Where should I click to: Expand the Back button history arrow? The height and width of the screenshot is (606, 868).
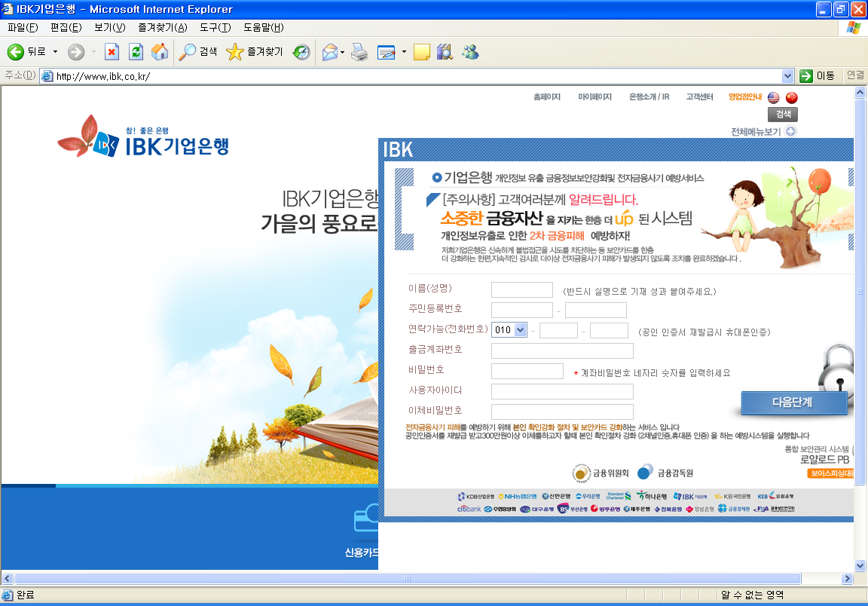55,52
